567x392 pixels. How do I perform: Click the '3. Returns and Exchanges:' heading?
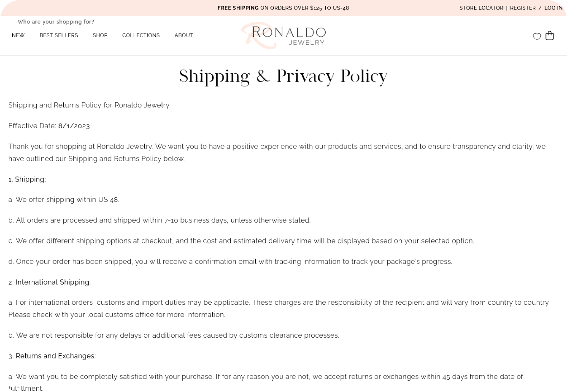tap(52, 356)
